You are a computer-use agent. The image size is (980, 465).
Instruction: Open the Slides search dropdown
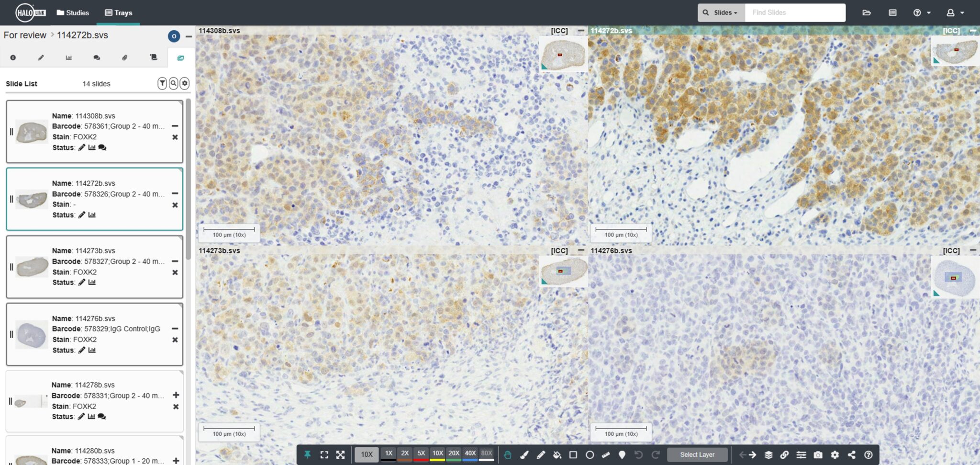point(721,12)
